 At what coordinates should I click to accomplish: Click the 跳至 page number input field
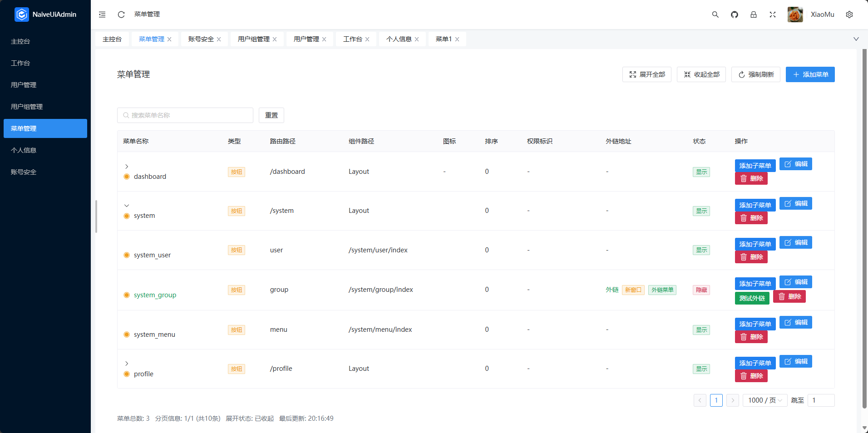click(821, 400)
